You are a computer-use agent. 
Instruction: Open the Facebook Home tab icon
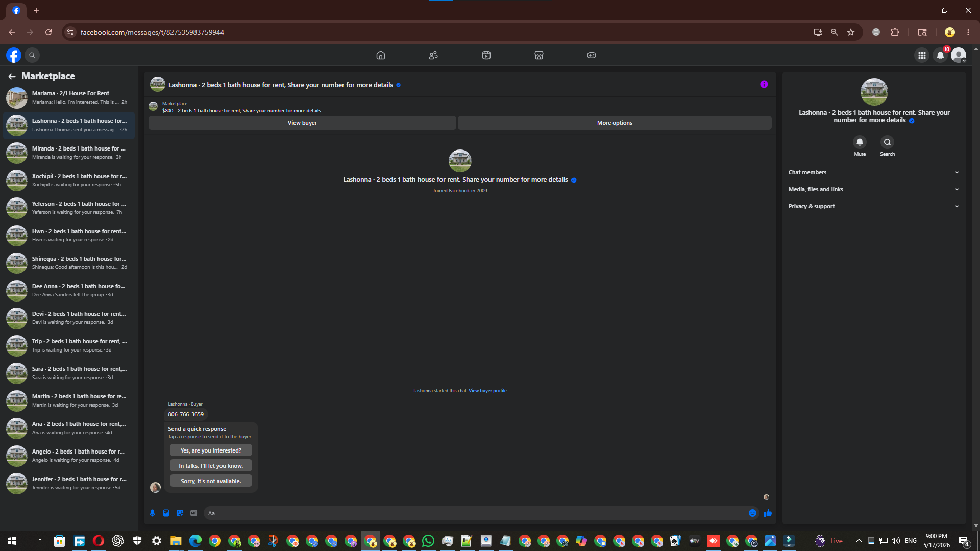[381, 55]
